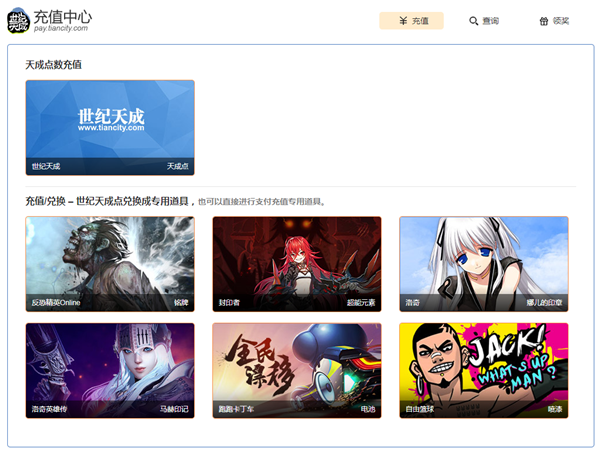
Task: Click the pay.tiancity.com URL text
Action: tap(61, 28)
